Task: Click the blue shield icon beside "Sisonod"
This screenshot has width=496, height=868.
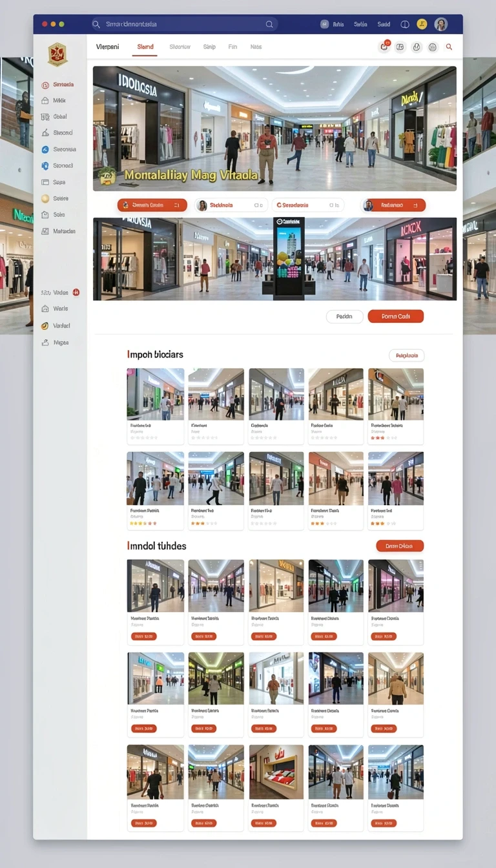Action: [x=45, y=165]
